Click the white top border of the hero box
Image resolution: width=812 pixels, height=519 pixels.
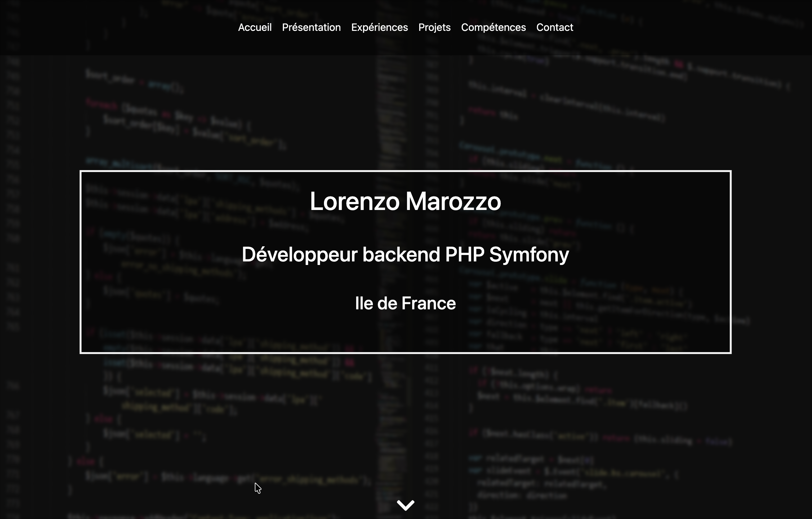coord(405,171)
